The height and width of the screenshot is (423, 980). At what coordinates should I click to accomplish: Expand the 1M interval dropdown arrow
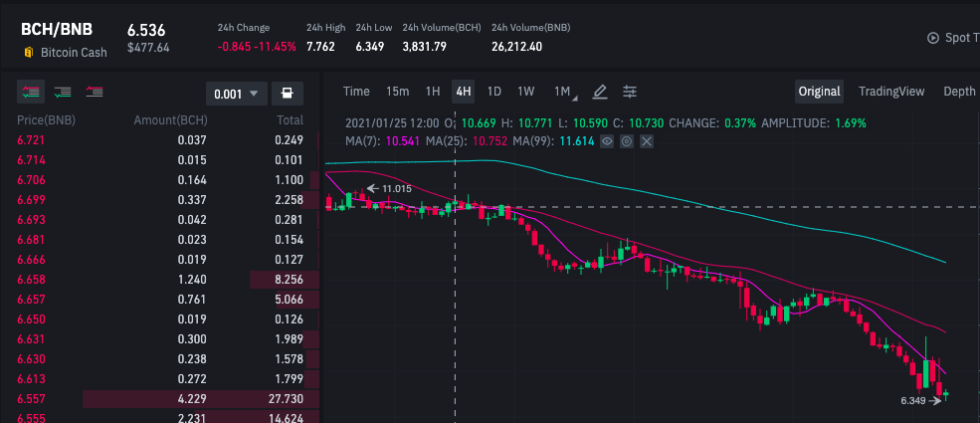[575, 99]
